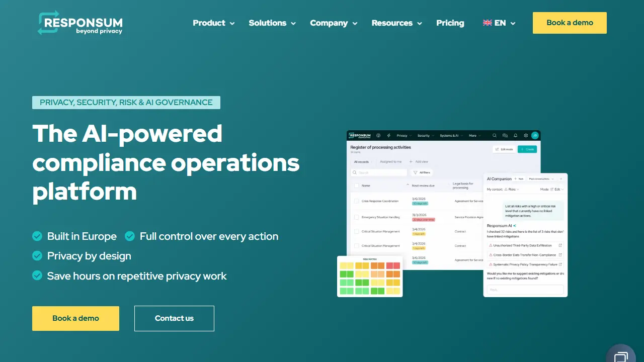Image resolution: width=644 pixels, height=362 pixels.
Task: Click the Service Provision Agreement cell
Action: tap(469, 217)
